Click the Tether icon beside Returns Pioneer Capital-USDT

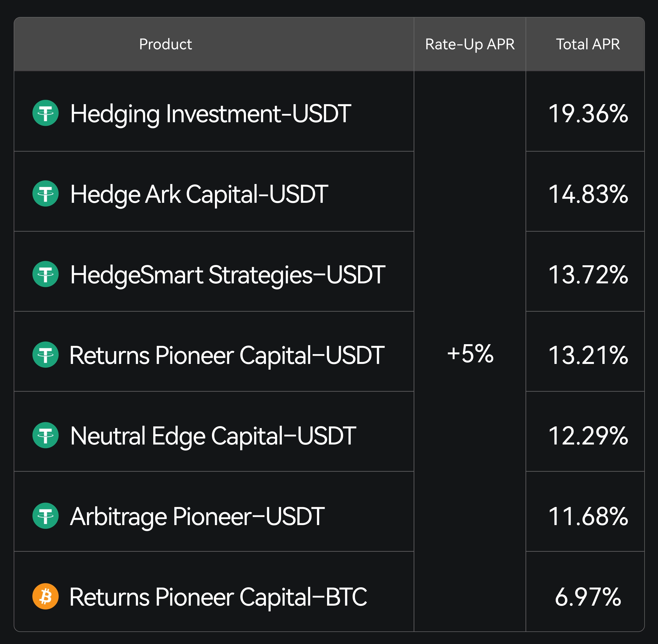coord(45,354)
